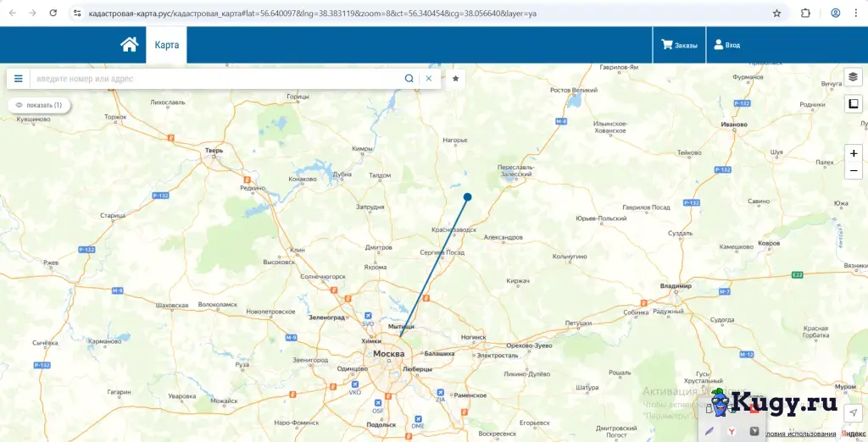Reload the page in browser
The image size is (868, 442).
[53, 14]
